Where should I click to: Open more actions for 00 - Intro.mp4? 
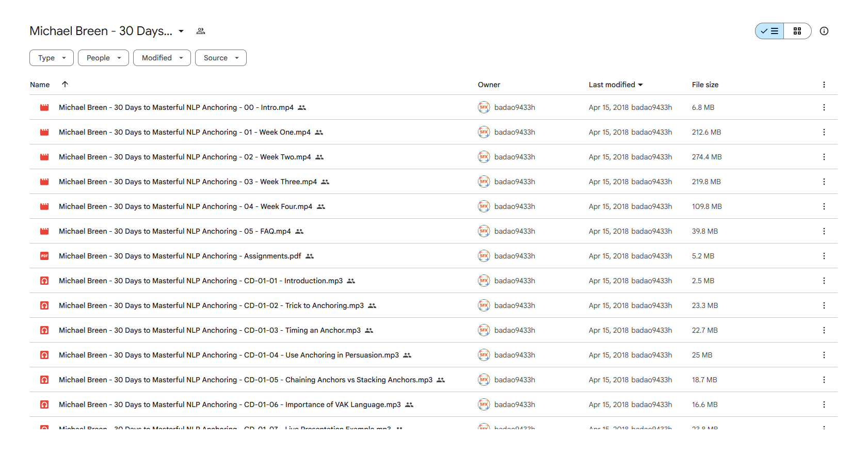[824, 107]
